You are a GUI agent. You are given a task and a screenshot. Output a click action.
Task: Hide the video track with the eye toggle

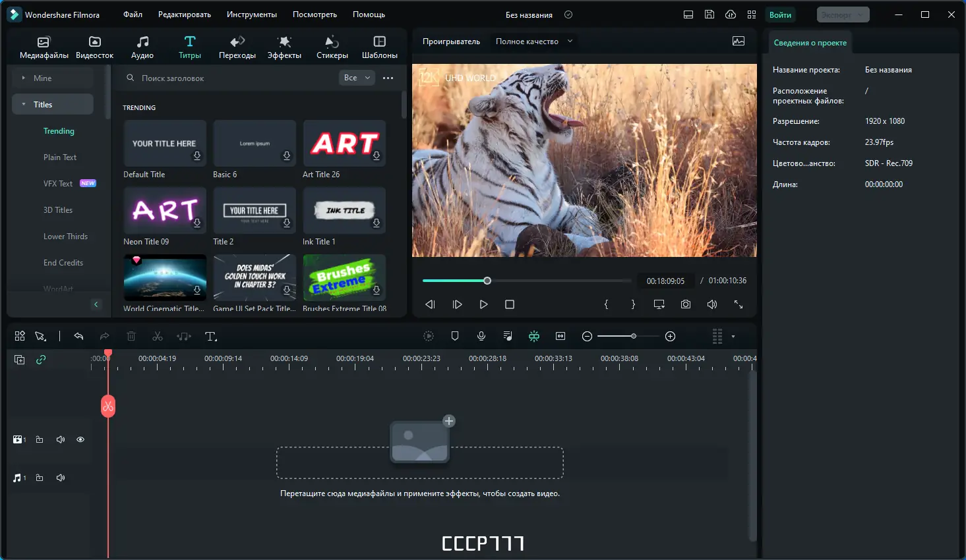pyautogui.click(x=80, y=439)
